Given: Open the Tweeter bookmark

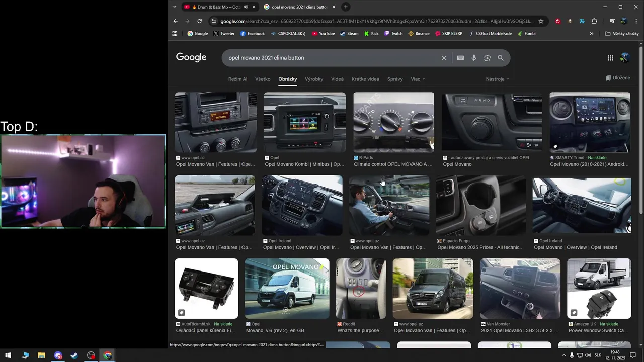Looking at the screenshot, I should click(x=224, y=34).
